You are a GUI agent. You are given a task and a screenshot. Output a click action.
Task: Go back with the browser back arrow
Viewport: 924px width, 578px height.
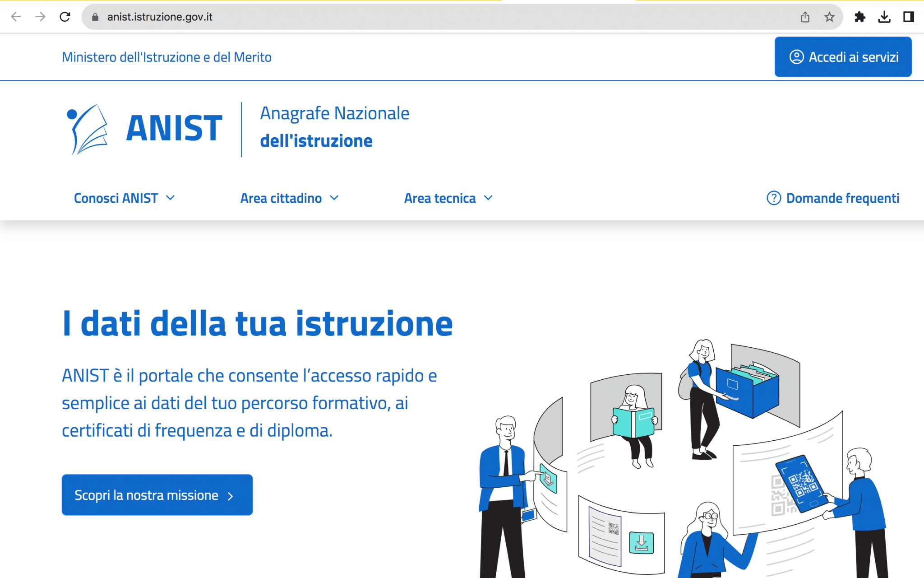pyautogui.click(x=16, y=17)
